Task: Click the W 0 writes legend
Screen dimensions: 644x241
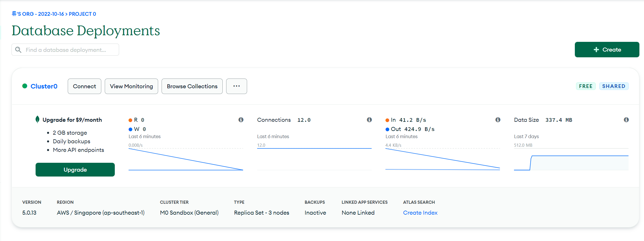Action: pos(137,129)
